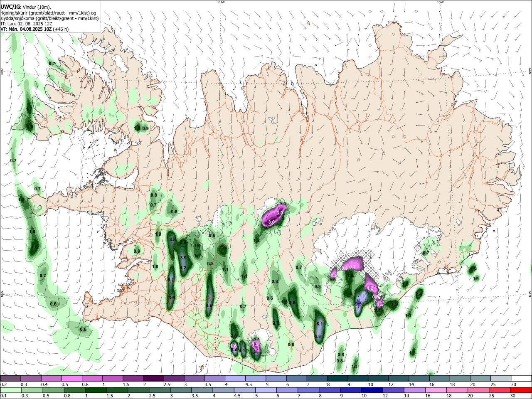532x399 pixels.
Task: Click the 3.9 precipitation value
Action: point(183,258)
